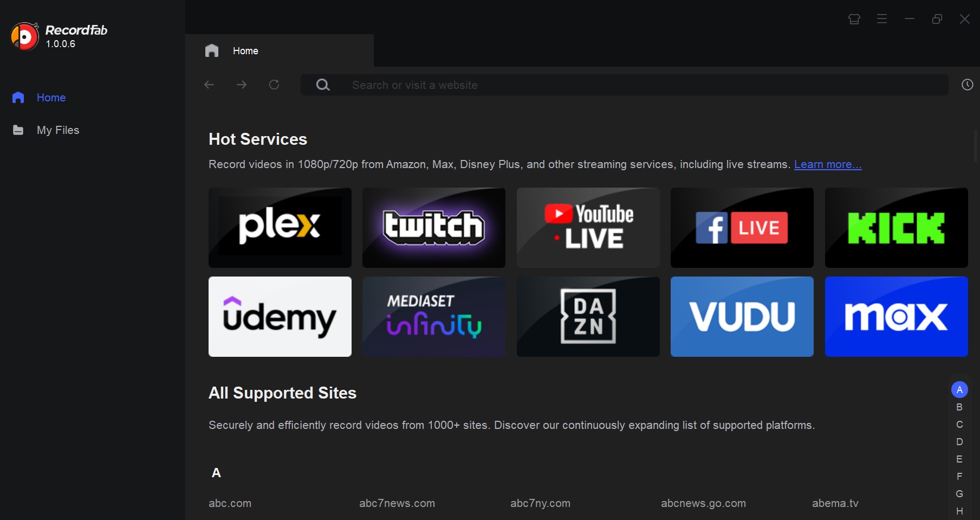Jump to letter E in the index
The width and height of the screenshot is (980, 520).
959,459
